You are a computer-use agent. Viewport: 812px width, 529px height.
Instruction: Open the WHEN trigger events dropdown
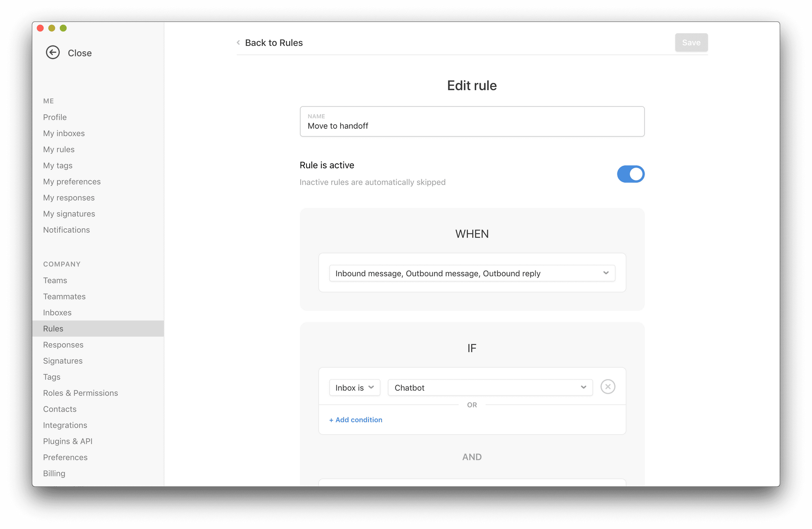472,273
